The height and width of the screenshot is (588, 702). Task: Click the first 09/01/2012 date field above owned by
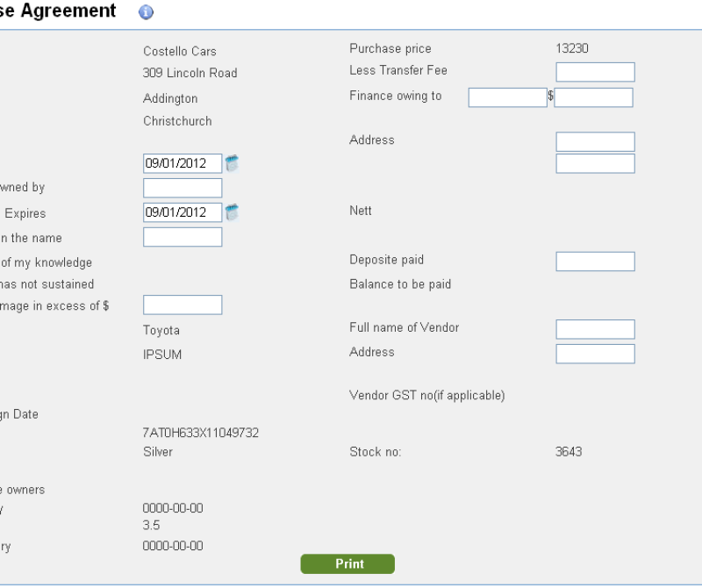click(x=183, y=163)
